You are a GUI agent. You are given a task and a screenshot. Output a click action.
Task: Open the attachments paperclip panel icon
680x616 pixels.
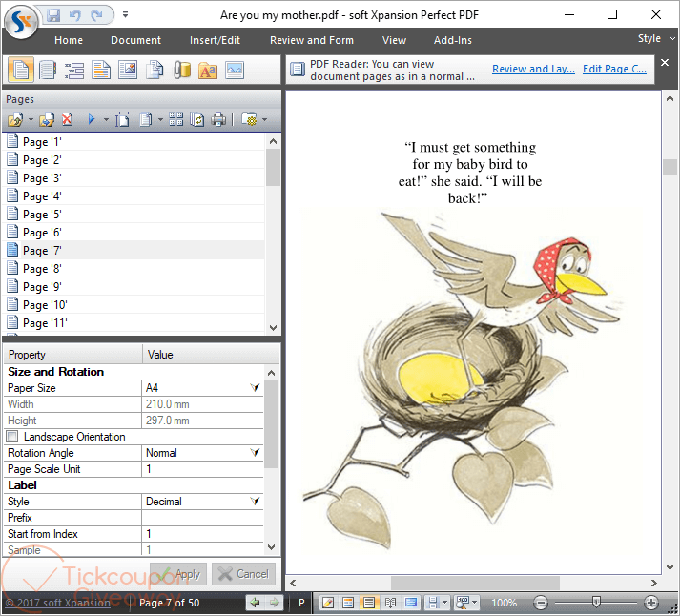[x=181, y=70]
